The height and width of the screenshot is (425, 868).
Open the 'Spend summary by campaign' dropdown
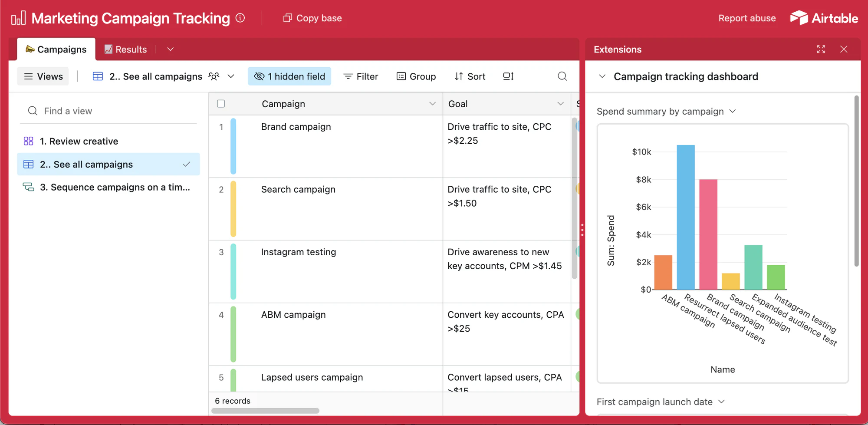click(666, 112)
